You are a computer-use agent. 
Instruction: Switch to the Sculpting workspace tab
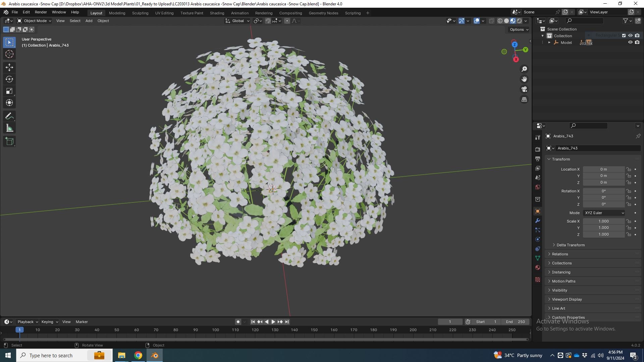point(140,13)
